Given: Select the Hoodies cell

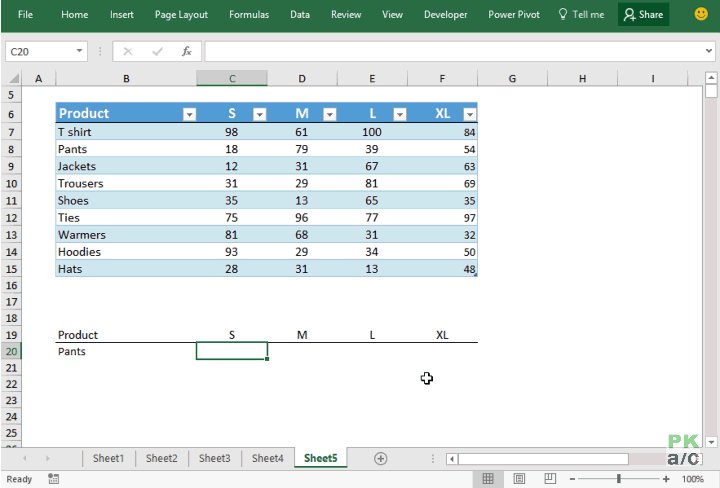Looking at the screenshot, I should 126,252.
